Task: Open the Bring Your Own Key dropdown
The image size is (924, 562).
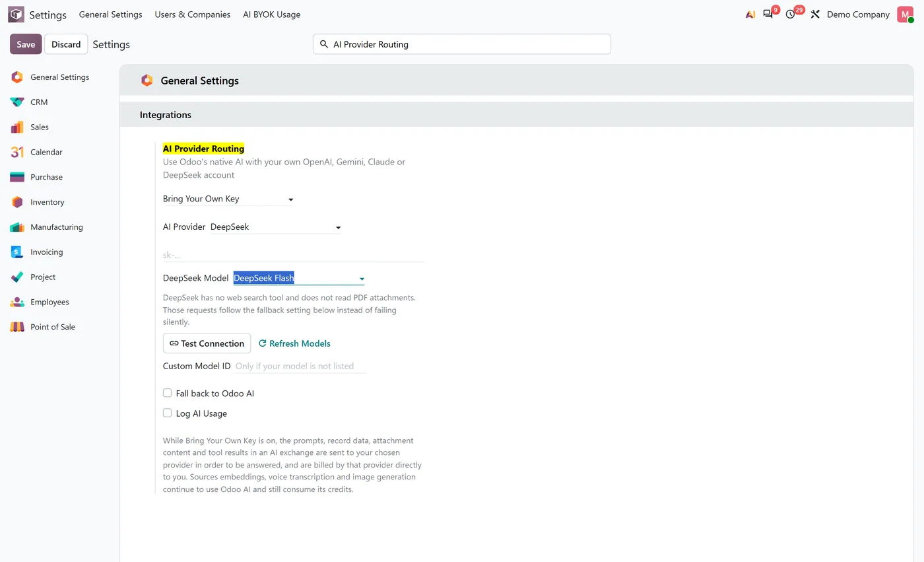Action: [x=228, y=199]
